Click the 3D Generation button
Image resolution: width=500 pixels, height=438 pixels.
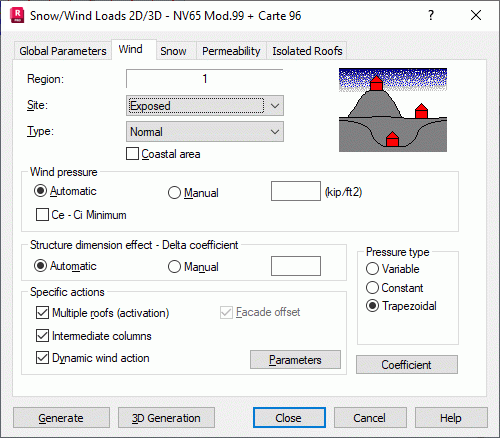[x=166, y=418]
